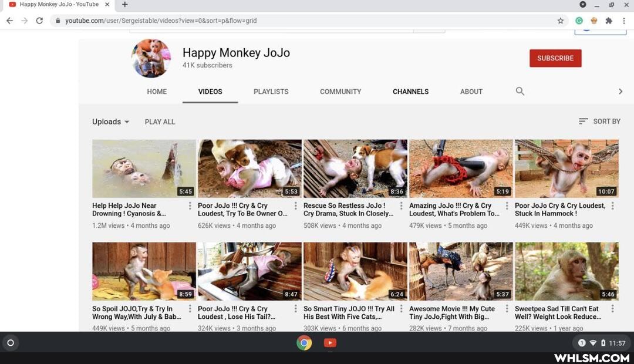The image size is (634, 364).
Task: Click the Happy Monkey JoJo channel name
Action: 236,53
